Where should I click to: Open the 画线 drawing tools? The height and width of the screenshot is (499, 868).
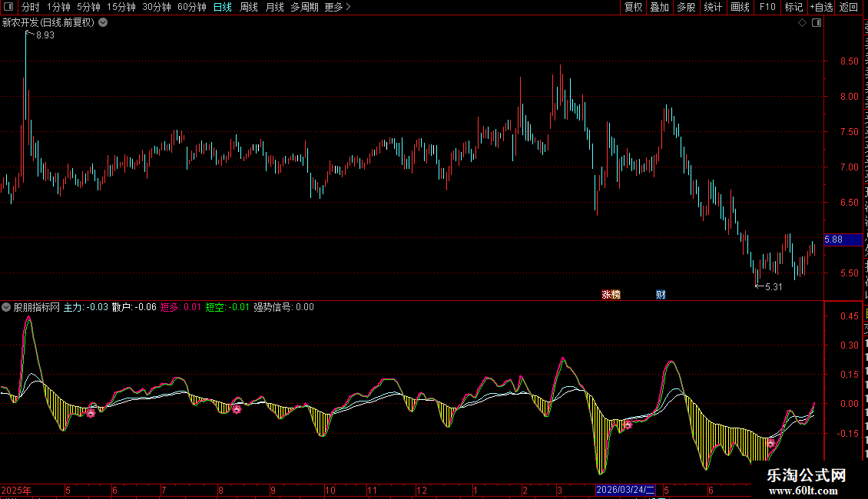(740, 7)
